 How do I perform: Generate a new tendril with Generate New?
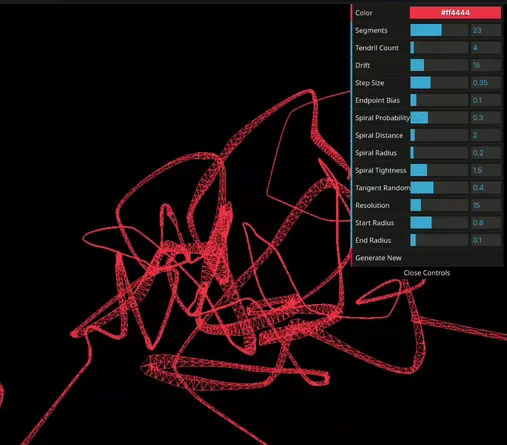[427, 258]
